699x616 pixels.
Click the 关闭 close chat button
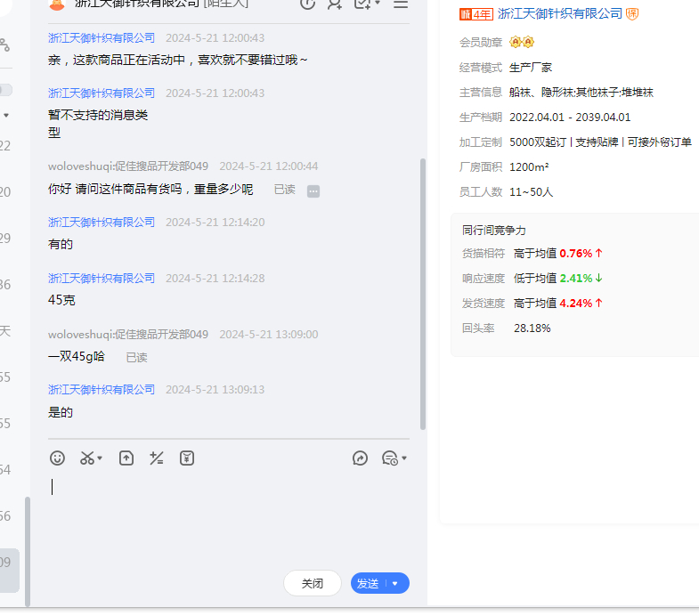(312, 584)
